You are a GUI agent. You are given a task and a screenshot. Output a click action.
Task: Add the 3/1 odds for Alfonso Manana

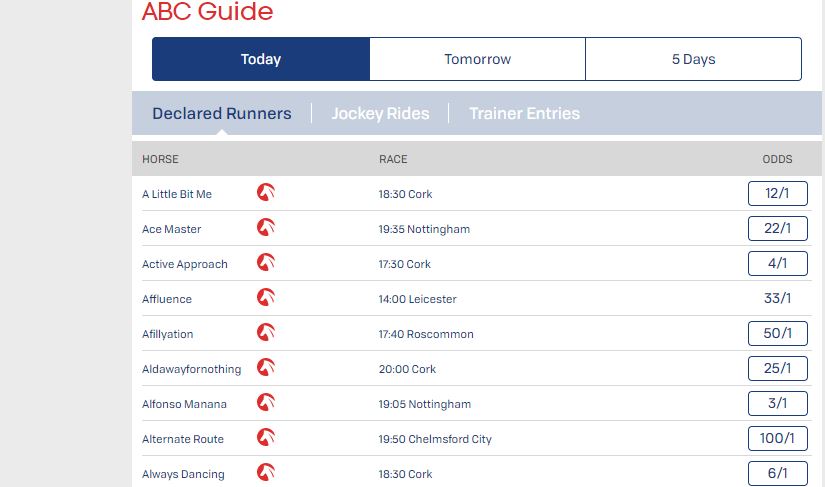tap(777, 403)
